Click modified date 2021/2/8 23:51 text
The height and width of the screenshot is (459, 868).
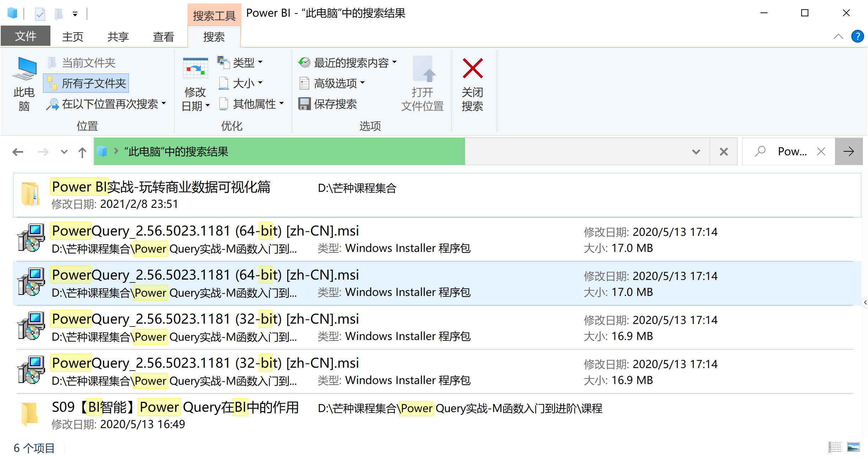pyautogui.click(x=139, y=204)
